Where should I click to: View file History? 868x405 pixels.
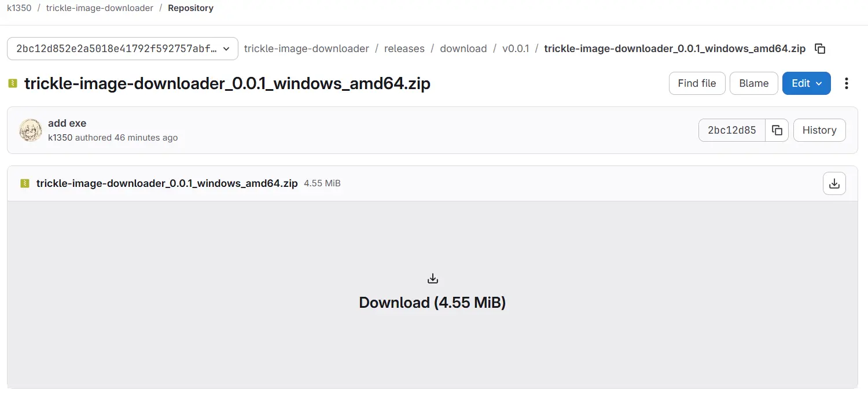pyautogui.click(x=819, y=130)
